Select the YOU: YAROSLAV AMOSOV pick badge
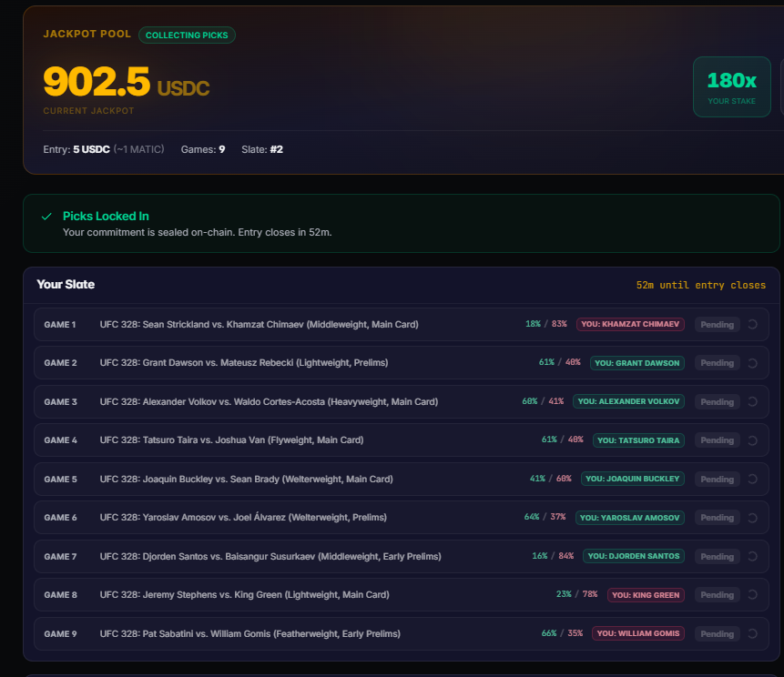The width and height of the screenshot is (784, 677). [x=629, y=518]
